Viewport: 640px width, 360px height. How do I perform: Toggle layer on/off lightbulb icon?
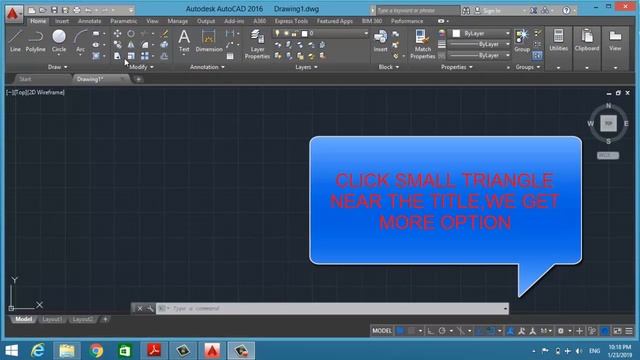(277, 33)
